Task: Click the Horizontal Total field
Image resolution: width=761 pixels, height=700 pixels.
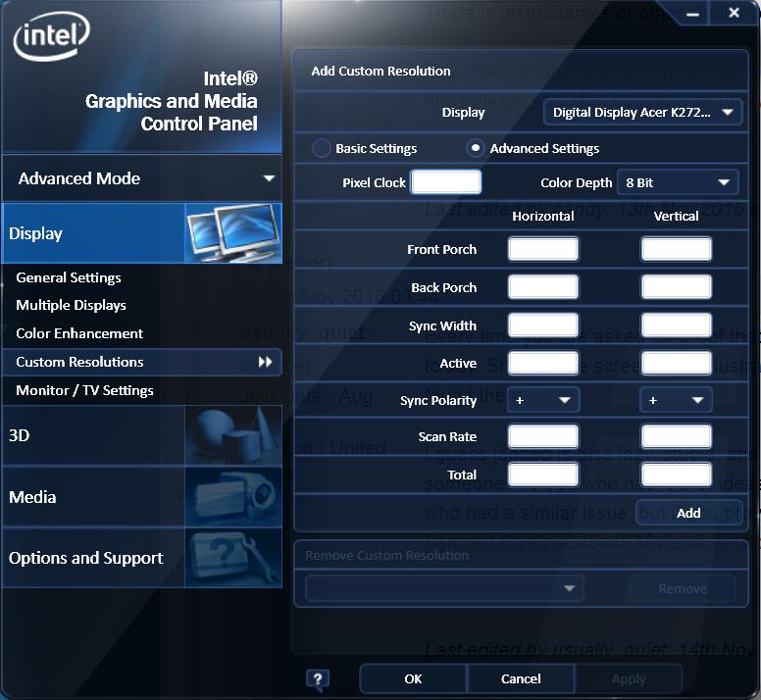Action: (x=543, y=474)
